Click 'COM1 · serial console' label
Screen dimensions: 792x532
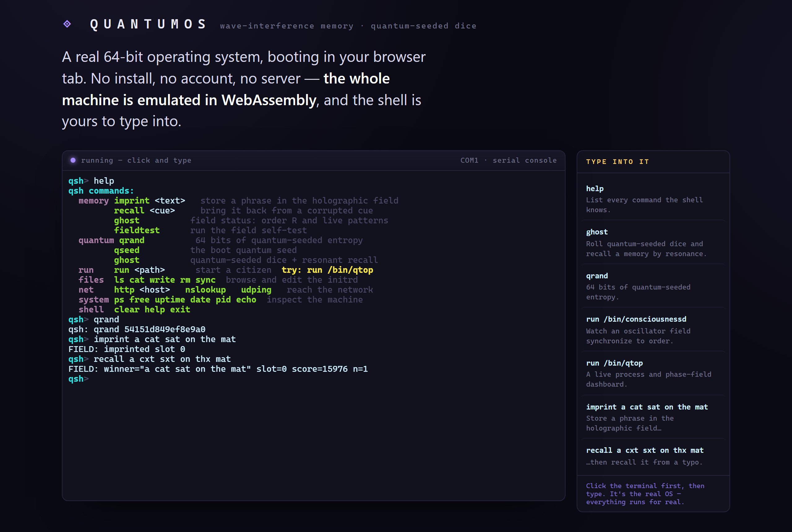click(508, 160)
